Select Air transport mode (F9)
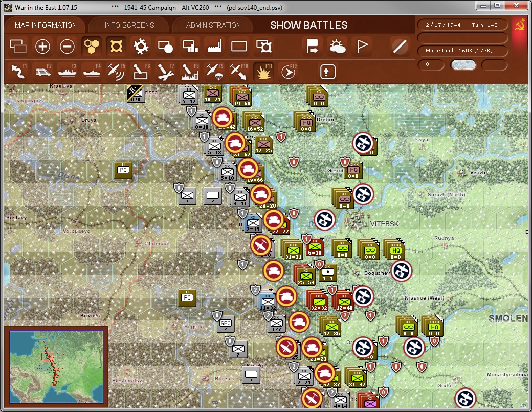Image resolution: width=532 pixels, height=412 pixels. (x=214, y=71)
